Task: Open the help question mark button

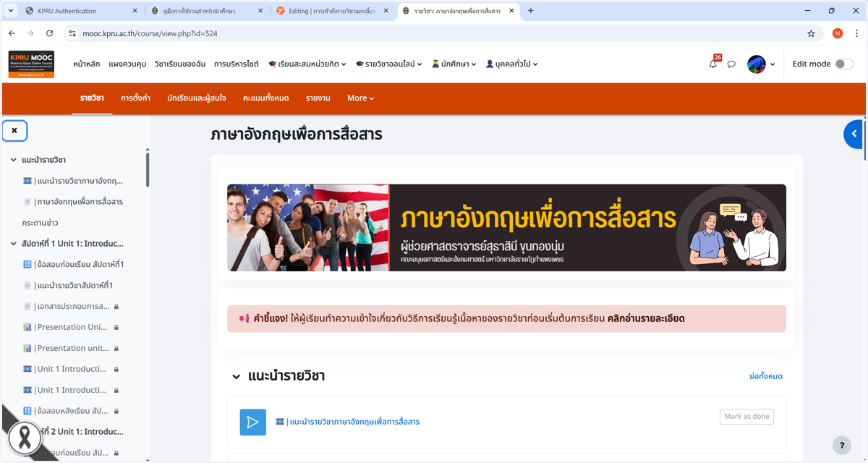Action: pyautogui.click(x=841, y=446)
